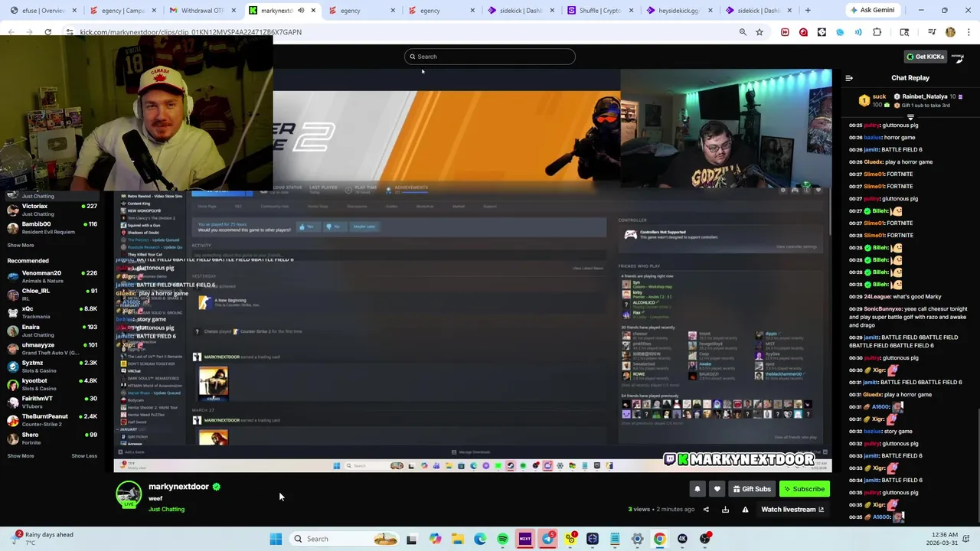The width and height of the screenshot is (980, 551).
Task: Open the Watch livestream link
Action: coord(792,510)
